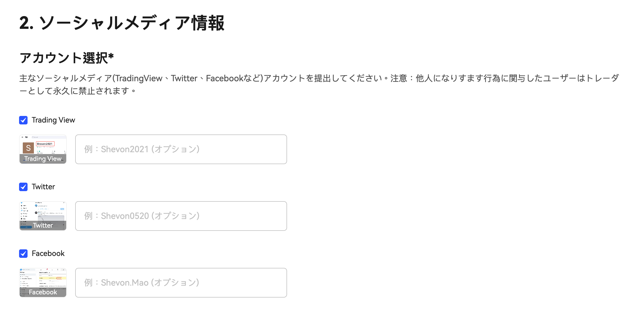Click the Facebook checkbox label text
644x324 pixels.
(48, 254)
